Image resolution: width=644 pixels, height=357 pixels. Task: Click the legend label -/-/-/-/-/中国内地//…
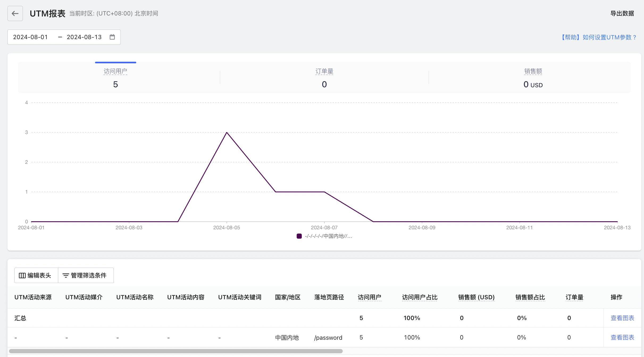328,236
